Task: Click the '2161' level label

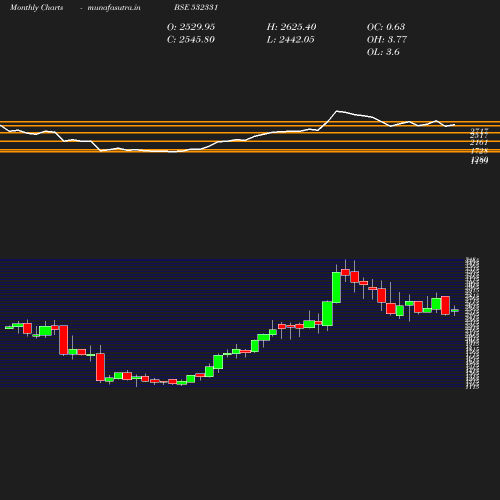Action: click(479, 142)
